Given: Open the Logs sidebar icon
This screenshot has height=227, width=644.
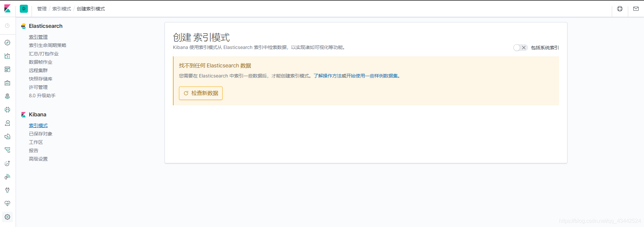Looking at the screenshot, I should point(7,136).
